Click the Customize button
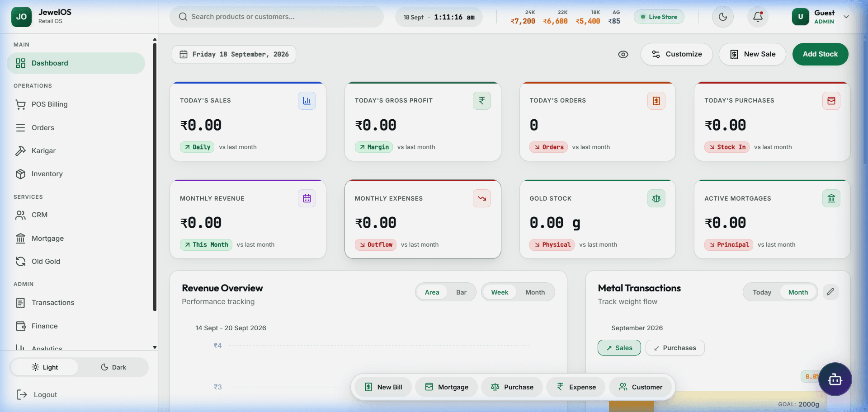 tap(676, 54)
